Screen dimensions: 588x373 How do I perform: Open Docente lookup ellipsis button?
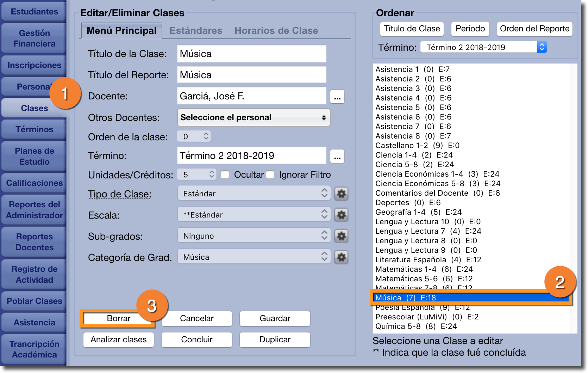(x=337, y=97)
